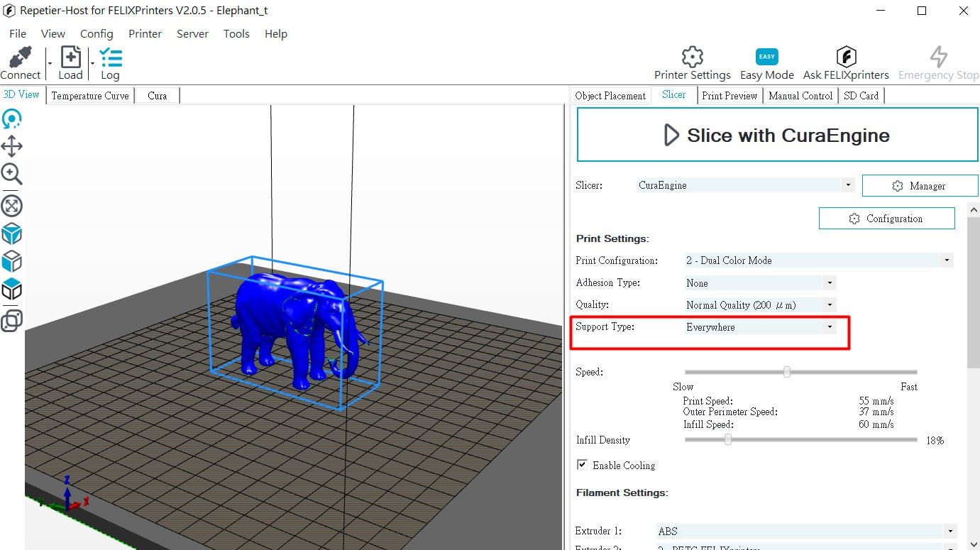Expand the Quality dropdown

pyautogui.click(x=830, y=305)
